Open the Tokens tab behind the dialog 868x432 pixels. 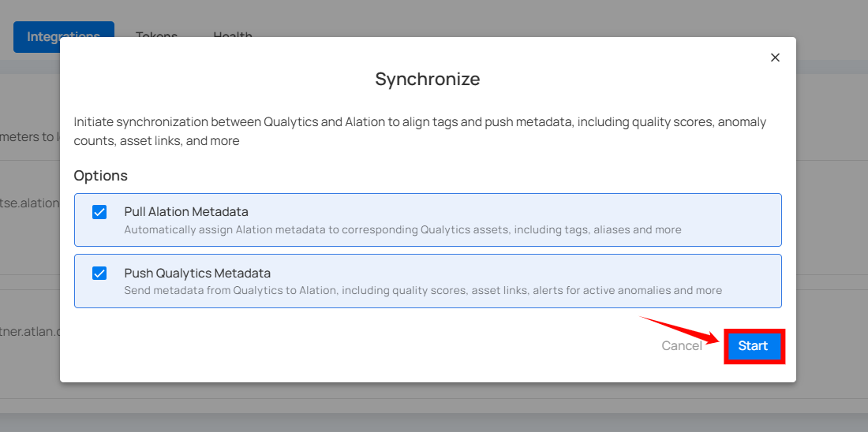[157, 36]
